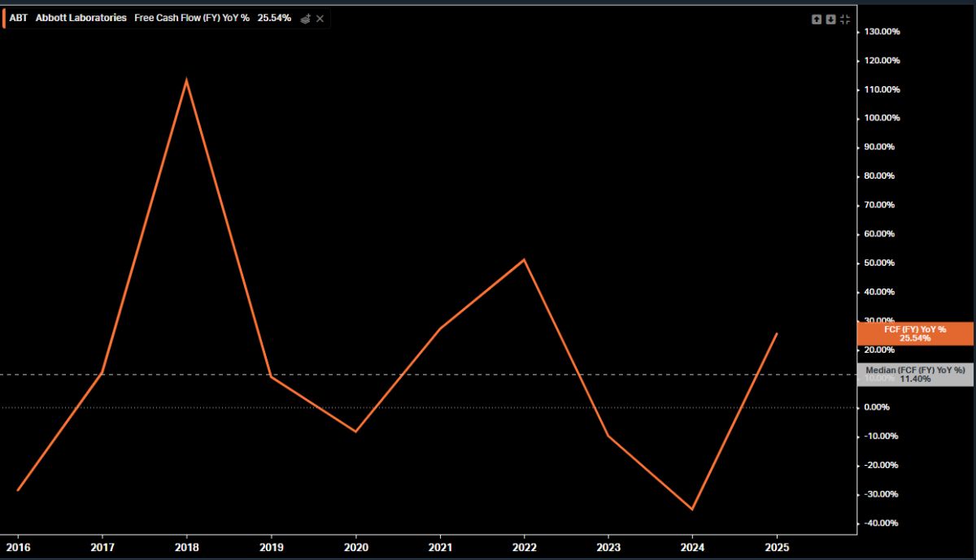Move the chart pane up
Image resolution: width=976 pixels, height=560 pixels.
coord(817,20)
